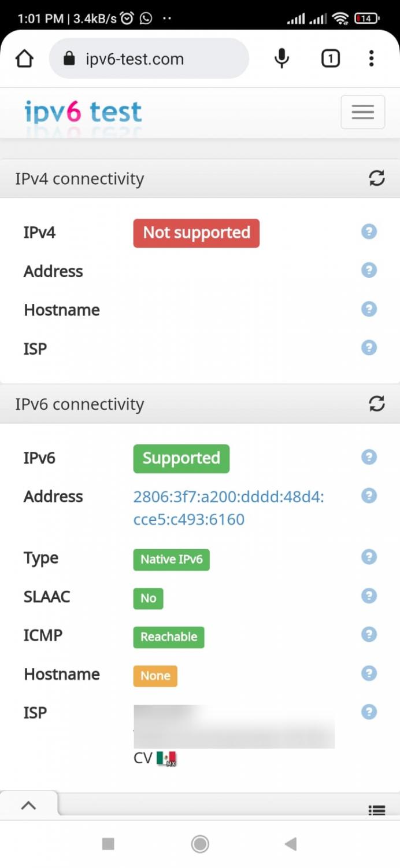Tap the Supported badge next to IPv6
This screenshot has height=868, width=400.
coord(181,458)
